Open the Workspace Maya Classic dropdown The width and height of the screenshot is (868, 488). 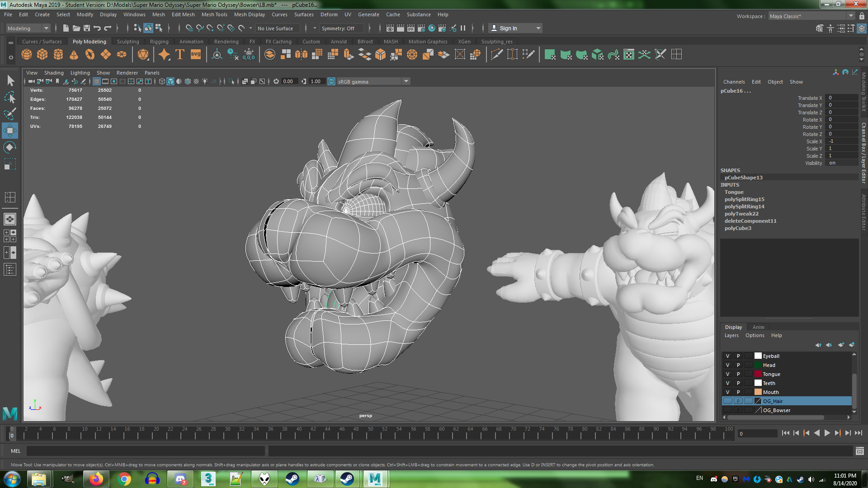click(x=811, y=16)
